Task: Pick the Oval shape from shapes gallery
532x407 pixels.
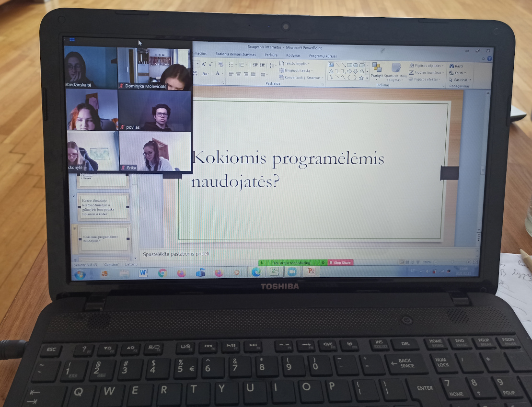Action: pyautogui.click(x=356, y=65)
